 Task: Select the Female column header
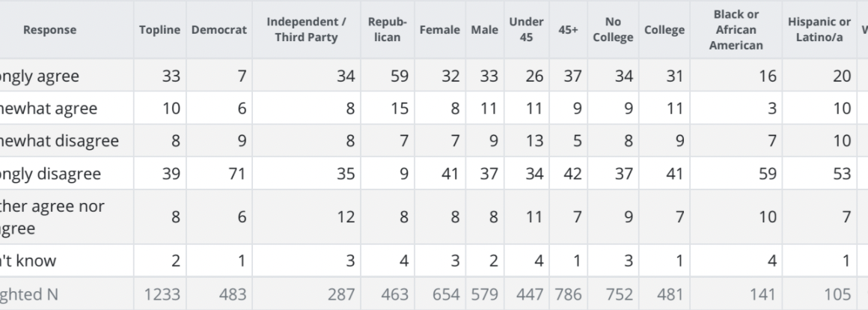tap(439, 30)
